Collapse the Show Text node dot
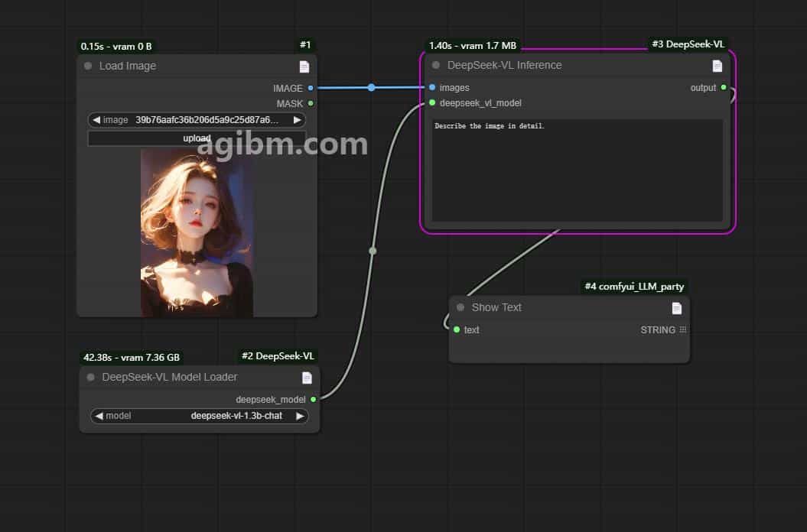Image resolution: width=807 pixels, height=532 pixels. point(460,307)
